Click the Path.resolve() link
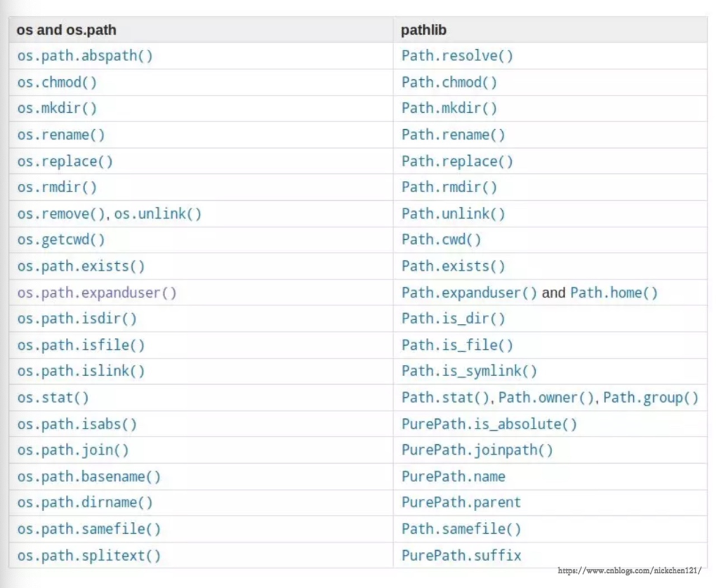 457,56
